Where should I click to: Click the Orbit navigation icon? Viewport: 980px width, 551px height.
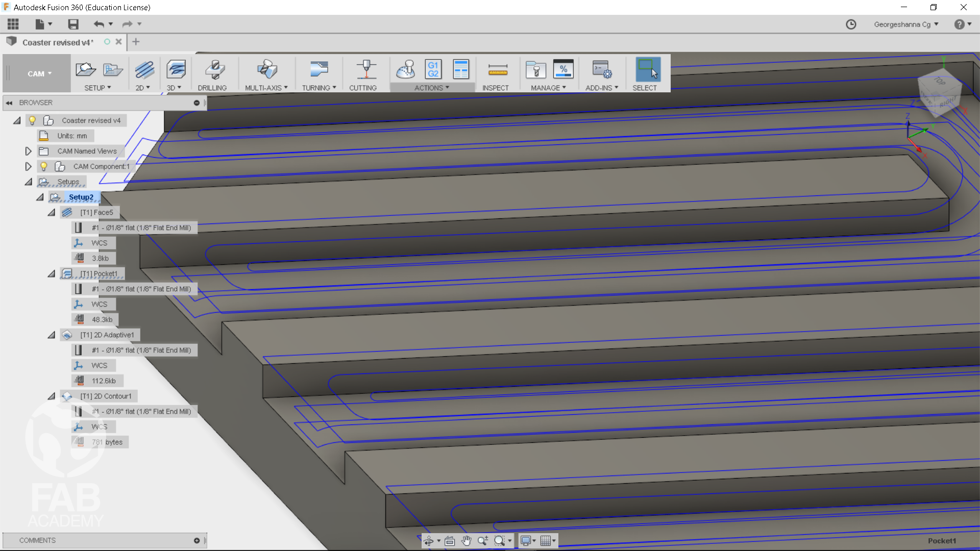click(x=428, y=541)
